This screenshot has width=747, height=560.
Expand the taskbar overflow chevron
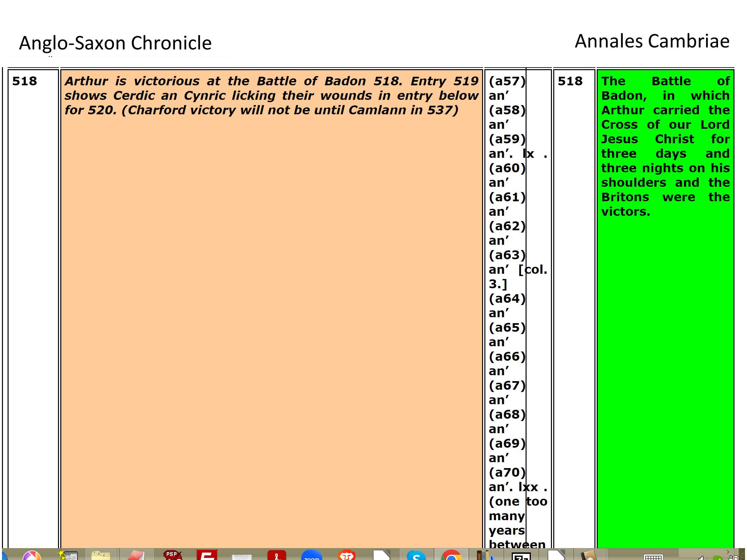point(728,552)
